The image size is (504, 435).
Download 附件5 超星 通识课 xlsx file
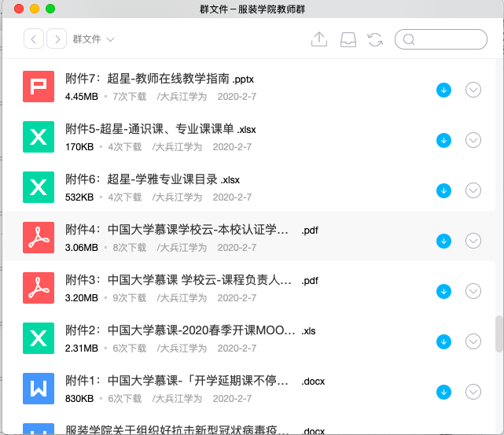click(443, 140)
